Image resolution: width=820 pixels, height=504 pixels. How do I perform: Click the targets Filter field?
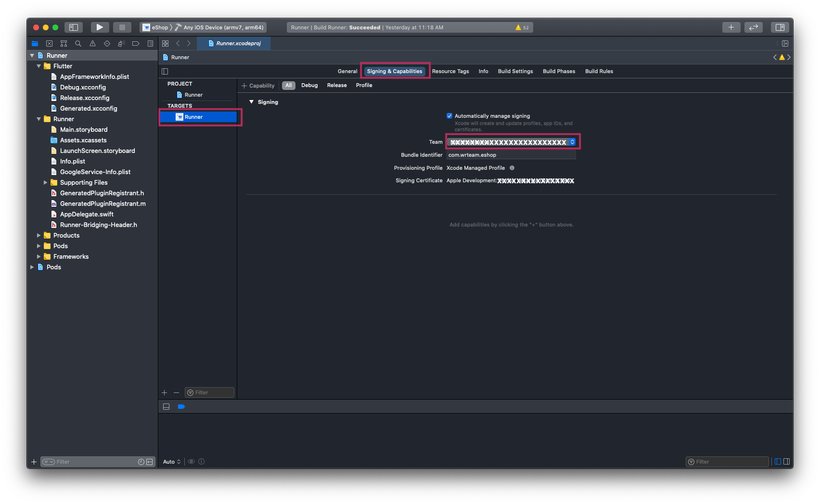point(209,392)
